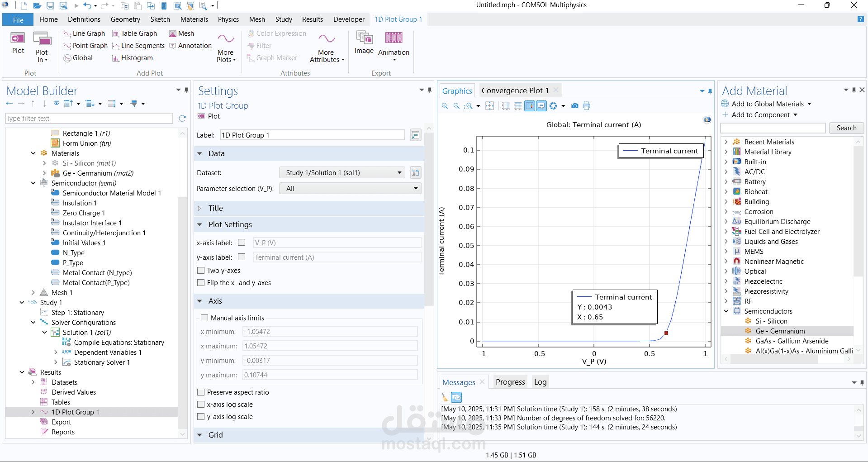Select the Line Graph tool
This screenshot has height=462, width=868.
84,33
